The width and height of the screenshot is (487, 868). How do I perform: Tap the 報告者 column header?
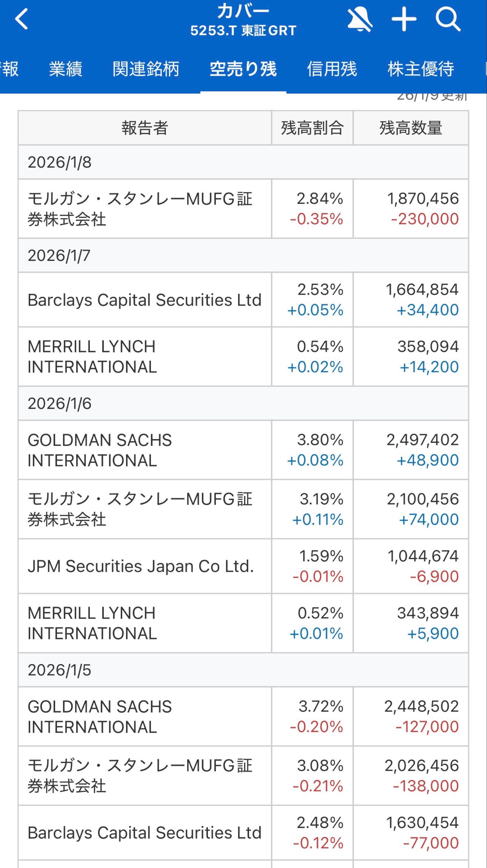pos(145,128)
